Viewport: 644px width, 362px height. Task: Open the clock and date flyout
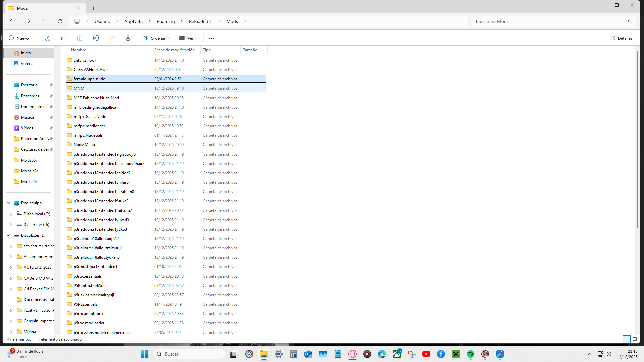tap(627, 354)
